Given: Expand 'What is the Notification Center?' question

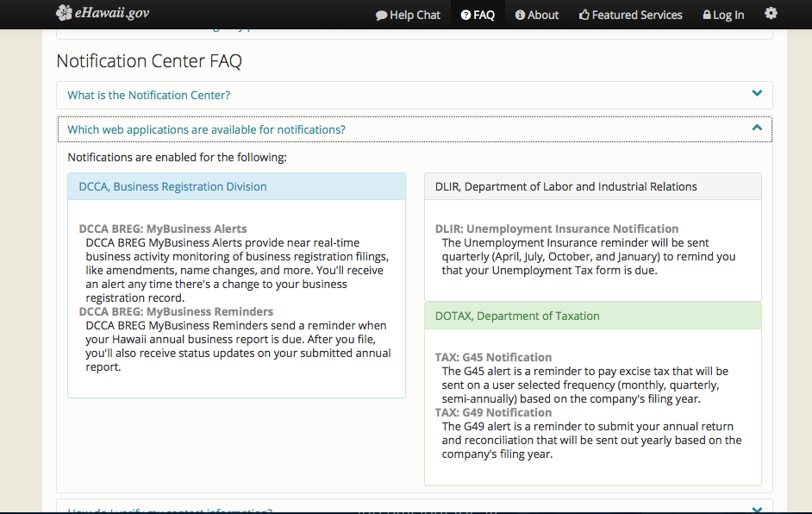Looking at the screenshot, I should [415, 96].
